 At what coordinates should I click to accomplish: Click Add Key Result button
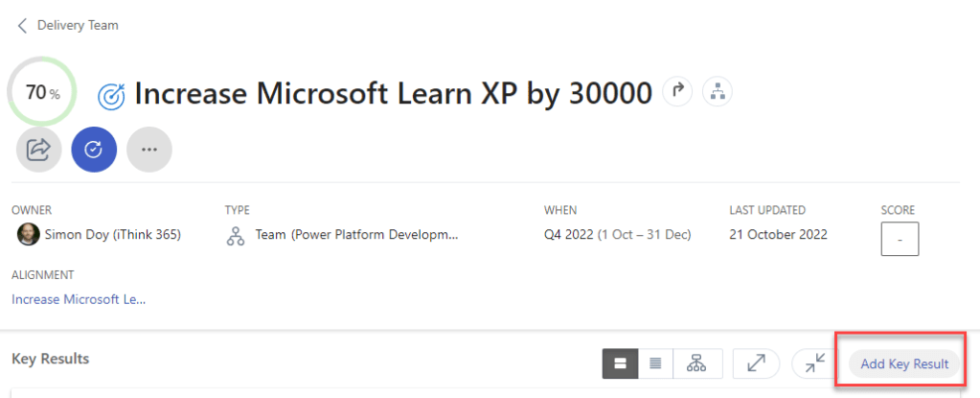(904, 363)
